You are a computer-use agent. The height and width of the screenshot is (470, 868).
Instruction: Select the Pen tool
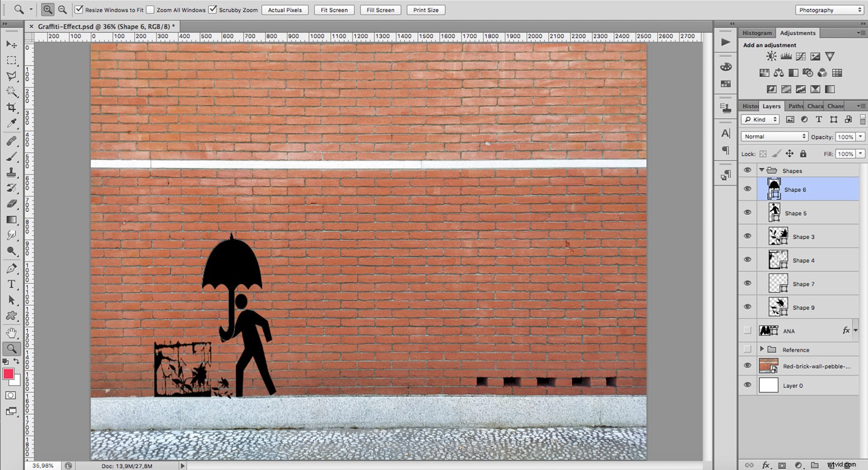[x=11, y=268]
